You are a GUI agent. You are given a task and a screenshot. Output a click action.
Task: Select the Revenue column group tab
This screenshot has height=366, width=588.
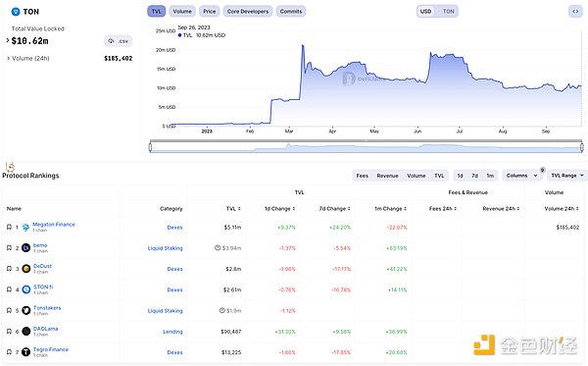[387, 176]
